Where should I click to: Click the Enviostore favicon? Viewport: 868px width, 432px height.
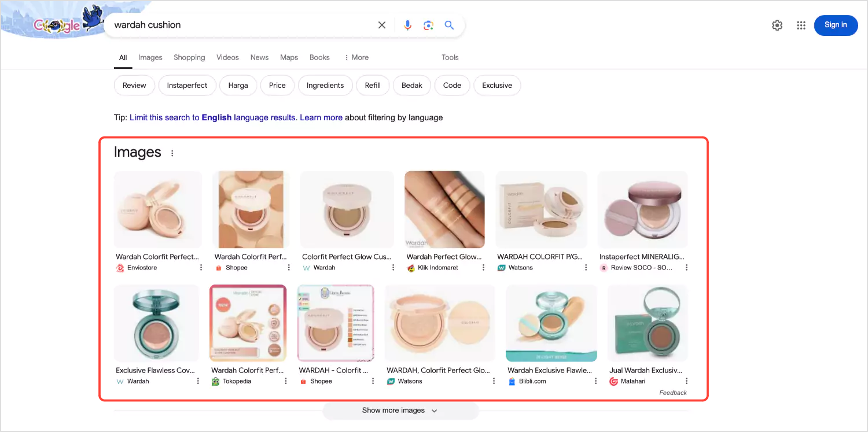(120, 268)
